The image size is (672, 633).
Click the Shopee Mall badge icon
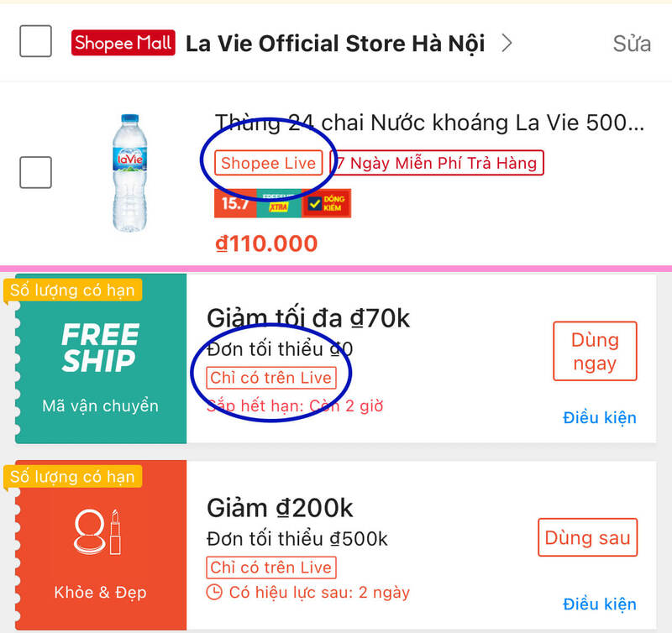click(123, 43)
